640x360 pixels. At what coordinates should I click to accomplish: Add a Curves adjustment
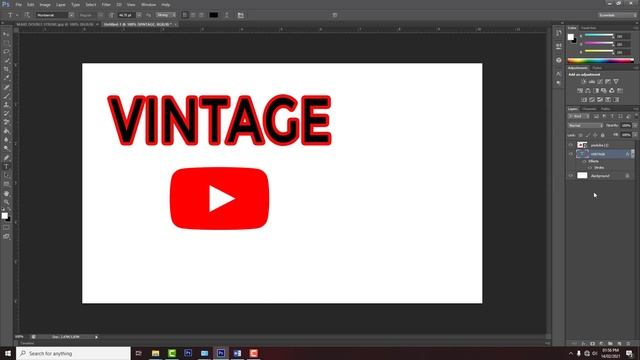tap(600, 82)
